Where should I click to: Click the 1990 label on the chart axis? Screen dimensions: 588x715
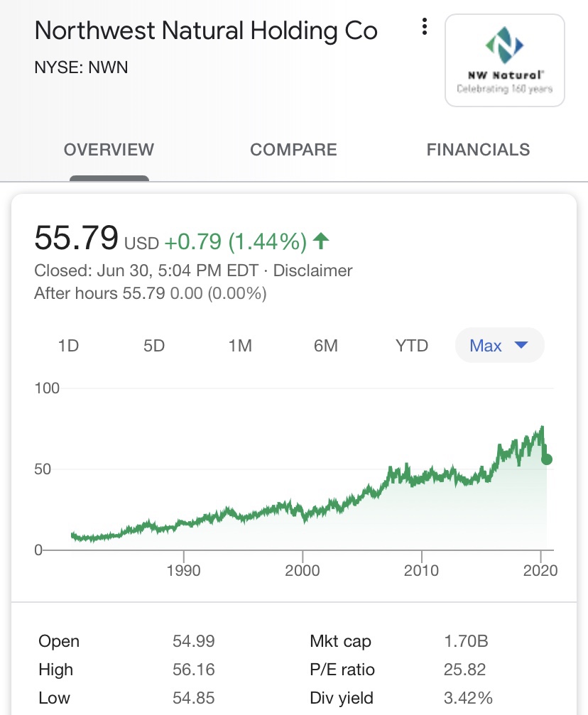pos(183,570)
